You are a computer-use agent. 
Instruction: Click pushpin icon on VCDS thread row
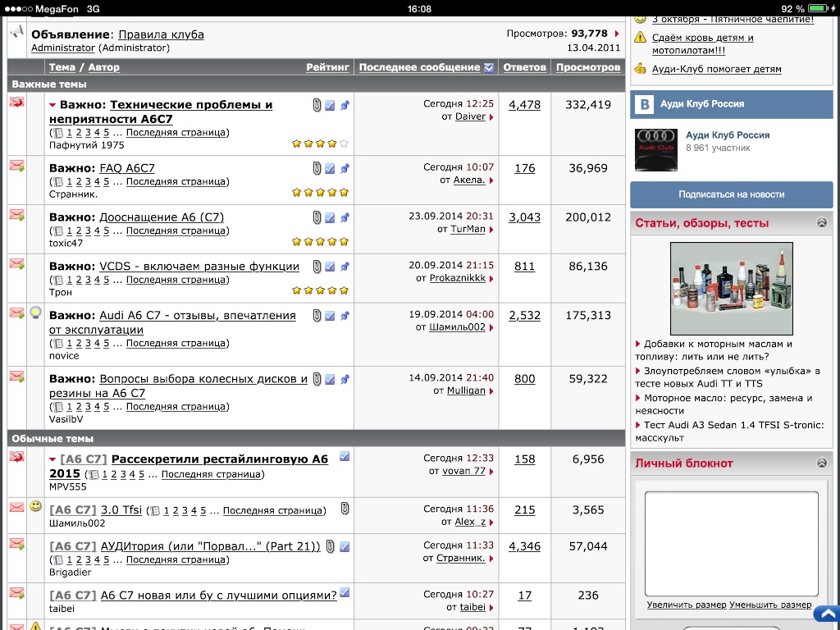[345, 267]
